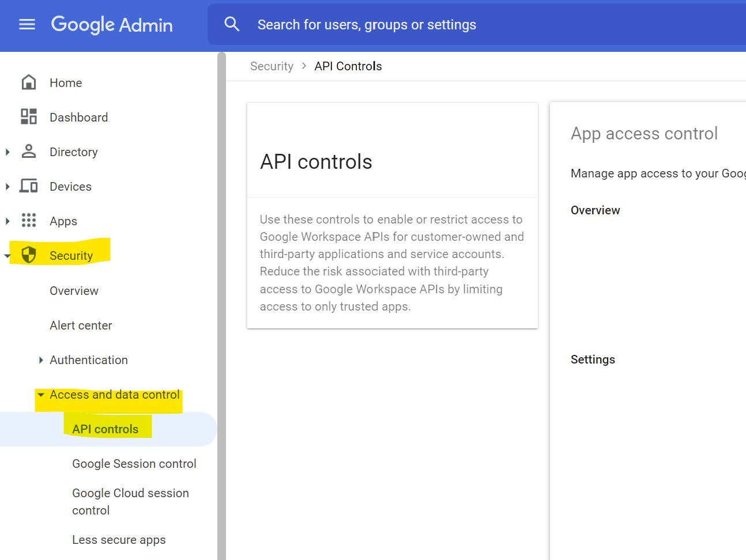Expand the Authentication section
The width and height of the screenshot is (746, 560).
[x=40, y=360]
